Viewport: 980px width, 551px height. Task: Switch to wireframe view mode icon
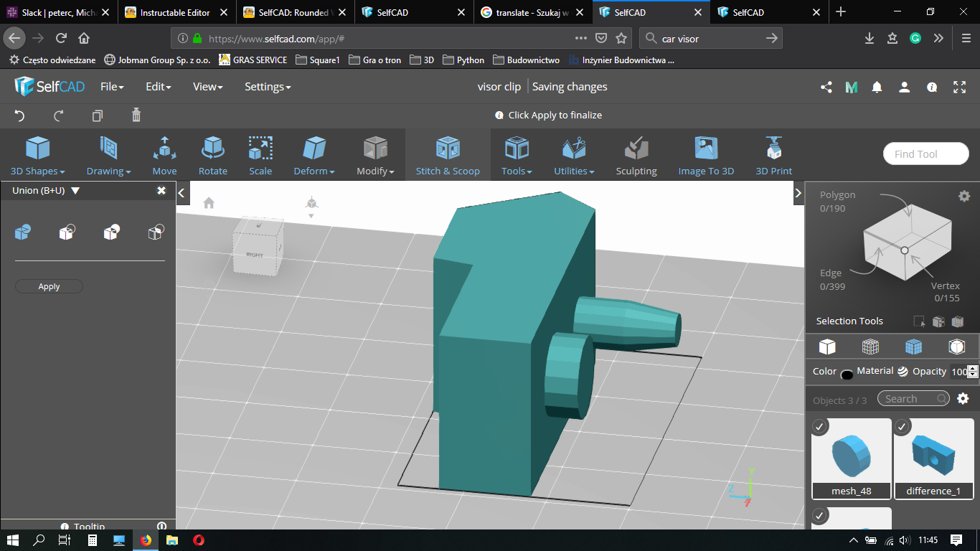[x=870, y=347]
